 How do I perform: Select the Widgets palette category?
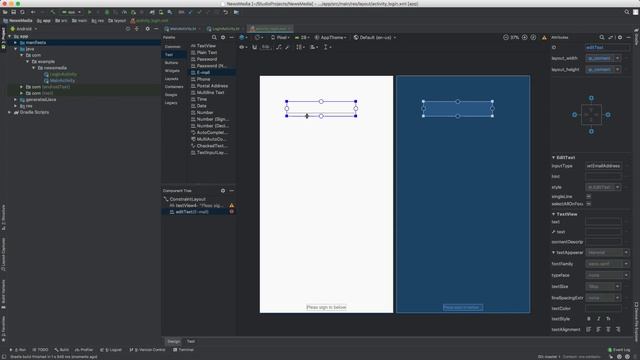pos(172,71)
